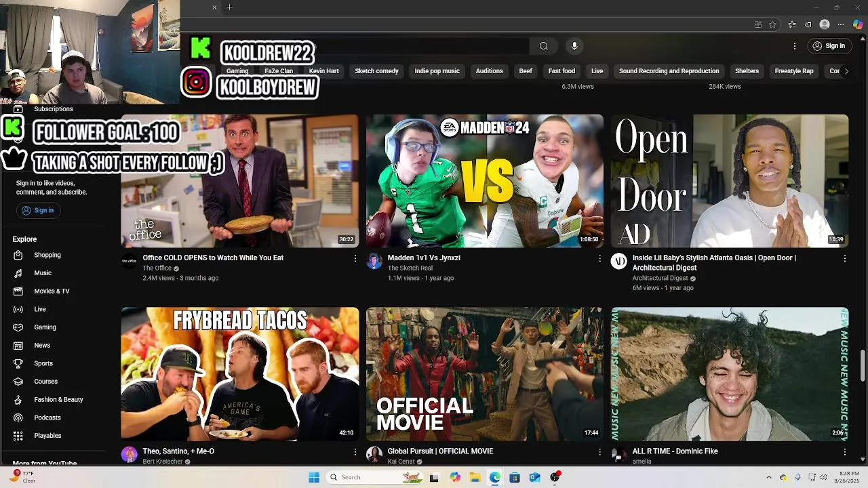Add page to favorites star icon
This screenshot has width=868, height=488.
(x=772, y=24)
